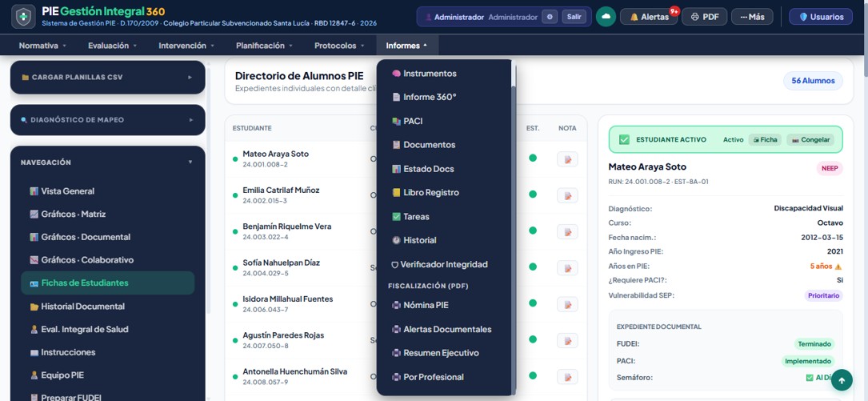Select Informe 360° from Informes menu
This screenshot has width=868, height=401.
tap(424, 97)
